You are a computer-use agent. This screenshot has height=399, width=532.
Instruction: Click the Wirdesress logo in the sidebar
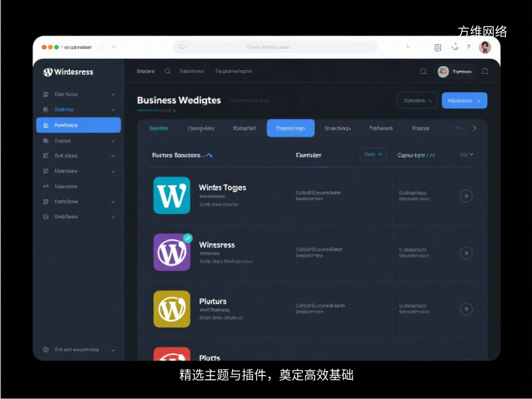tap(68, 72)
